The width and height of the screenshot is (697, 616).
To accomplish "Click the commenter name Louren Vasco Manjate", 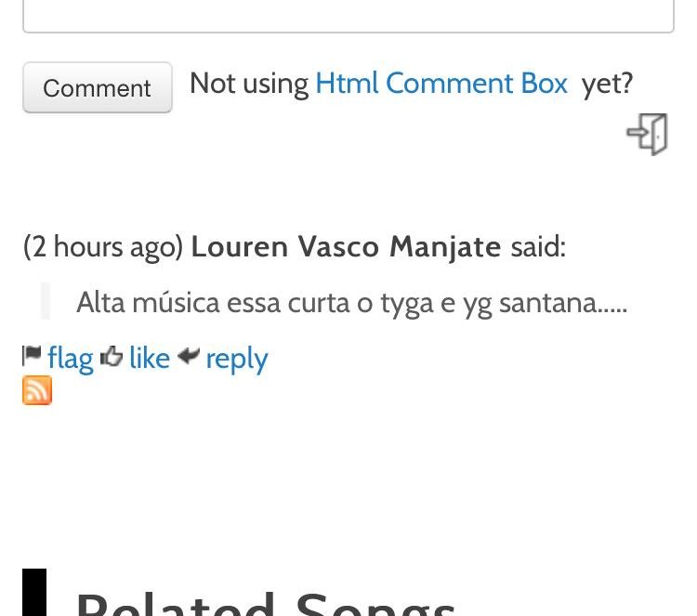I will [347, 246].
